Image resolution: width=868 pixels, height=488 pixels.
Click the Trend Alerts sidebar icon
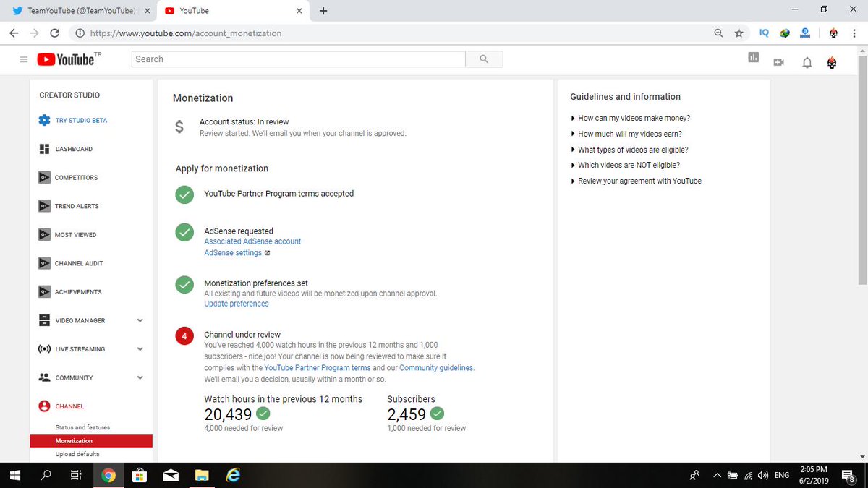[44, 206]
